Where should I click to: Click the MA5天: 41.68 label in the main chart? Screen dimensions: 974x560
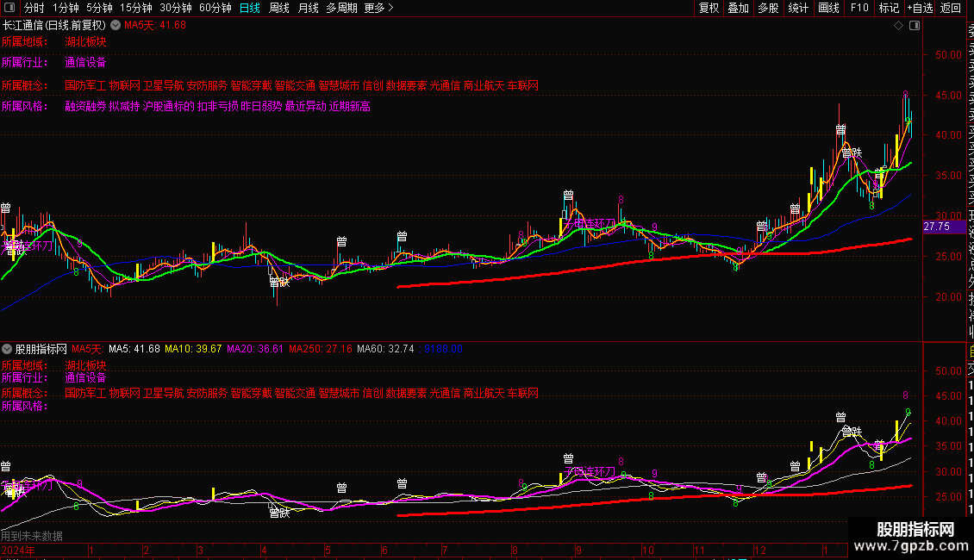coord(154,26)
